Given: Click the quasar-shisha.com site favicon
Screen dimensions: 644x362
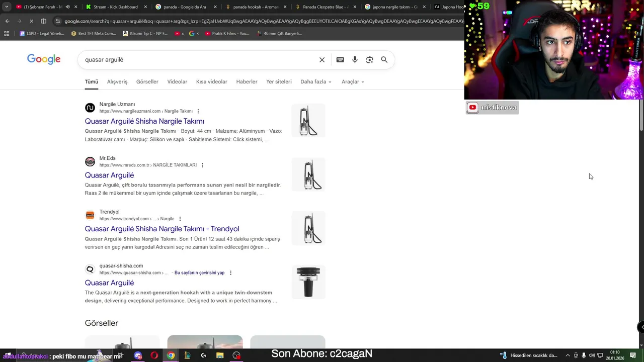Looking at the screenshot, I should click(90, 269).
